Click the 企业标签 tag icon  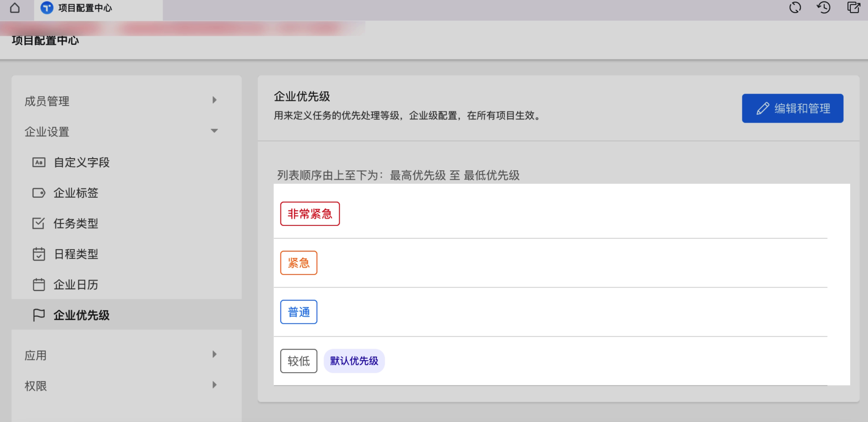point(39,193)
